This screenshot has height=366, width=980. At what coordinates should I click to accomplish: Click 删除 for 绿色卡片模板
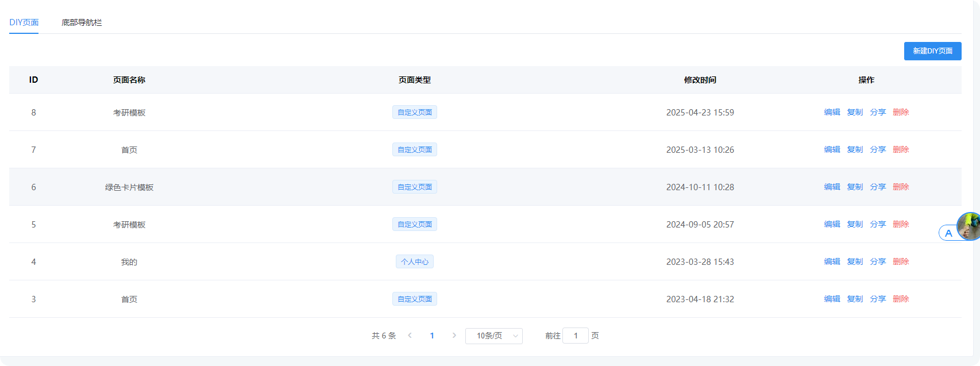pyautogui.click(x=901, y=187)
